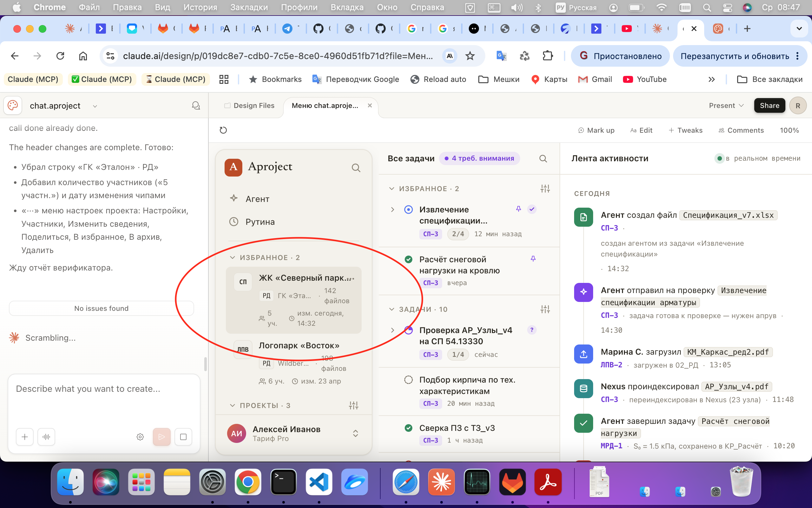The image size is (812, 508).
Task: Click the question badge on Проверка АР_Узлы_v4
Action: [532, 330]
